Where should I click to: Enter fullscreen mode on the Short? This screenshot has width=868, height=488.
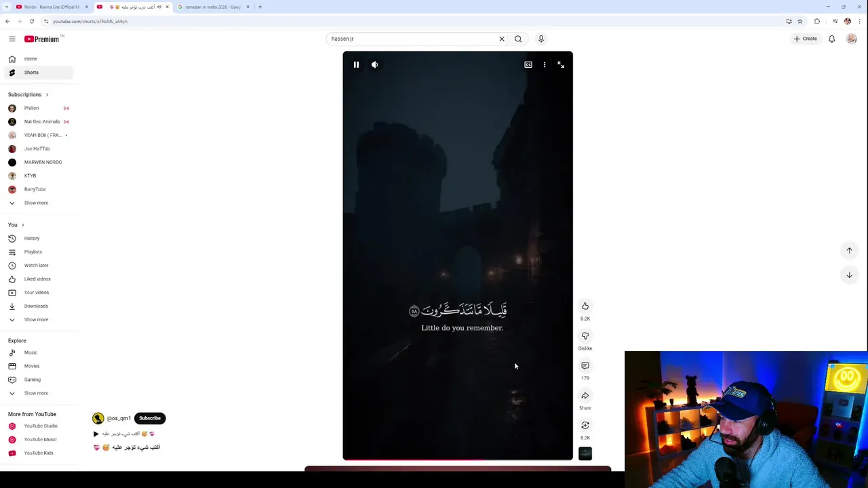tap(561, 65)
